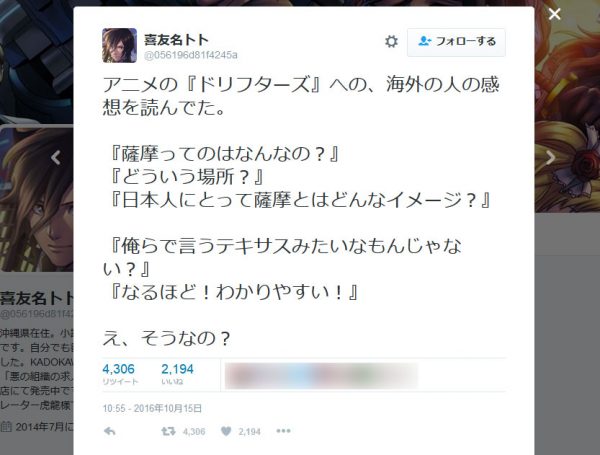Screen dimensions: 600x455
Task: Click calendar icon beside 2014年7月 join date
Action: [x=6, y=426]
